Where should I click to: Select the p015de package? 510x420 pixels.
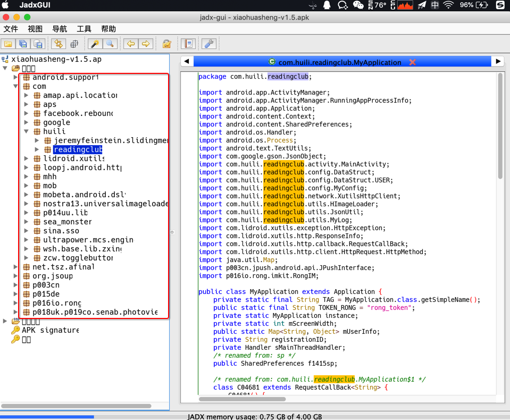coord(46,294)
